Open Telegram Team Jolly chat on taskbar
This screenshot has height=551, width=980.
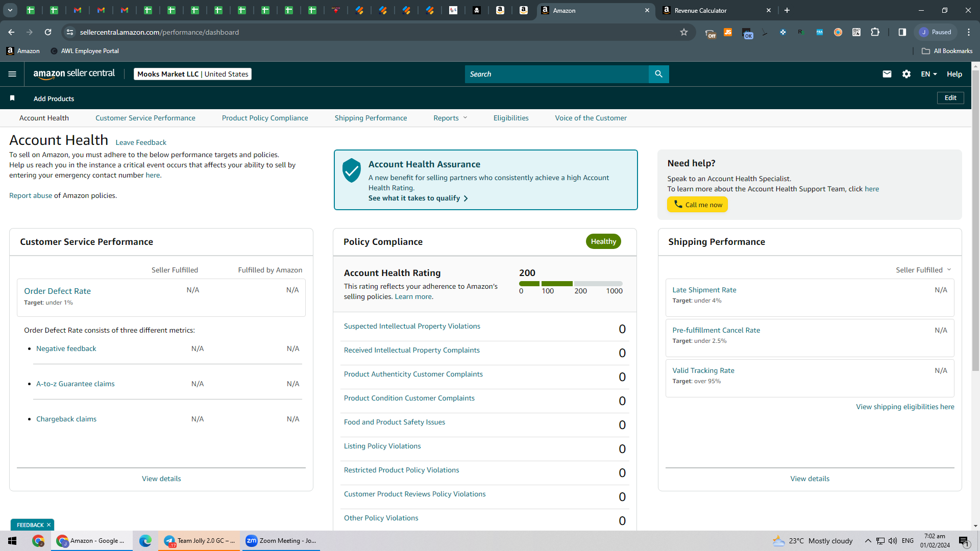click(x=199, y=541)
